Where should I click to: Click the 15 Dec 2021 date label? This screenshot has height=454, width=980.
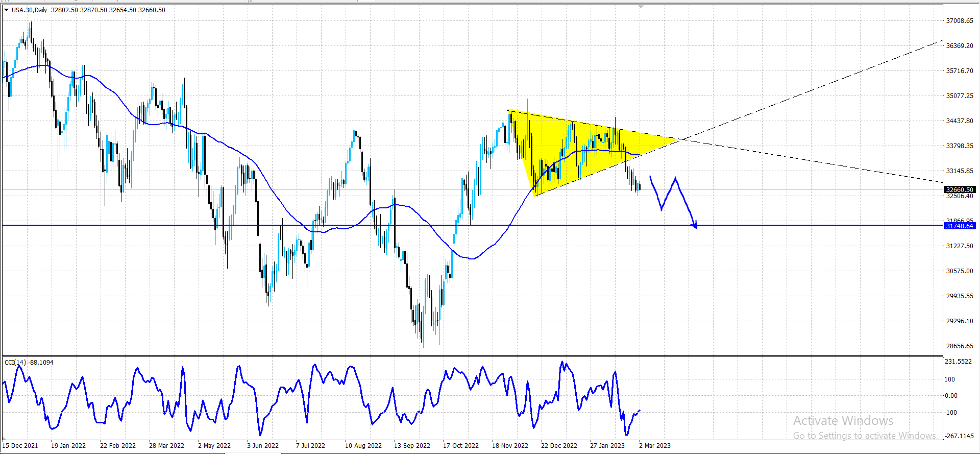[x=20, y=445]
